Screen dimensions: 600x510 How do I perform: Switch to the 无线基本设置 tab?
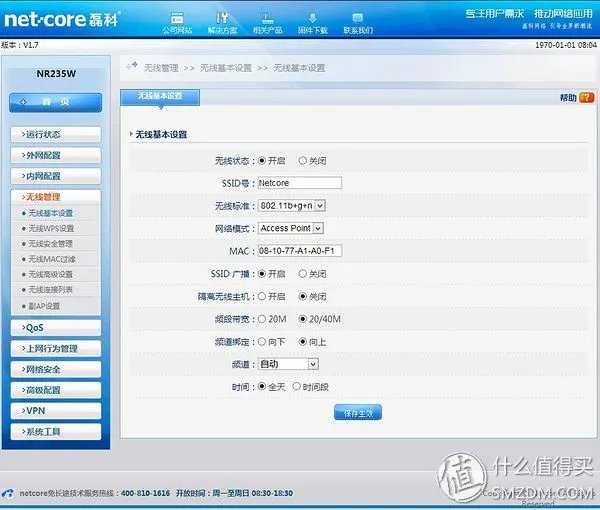click(x=160, y=96)
